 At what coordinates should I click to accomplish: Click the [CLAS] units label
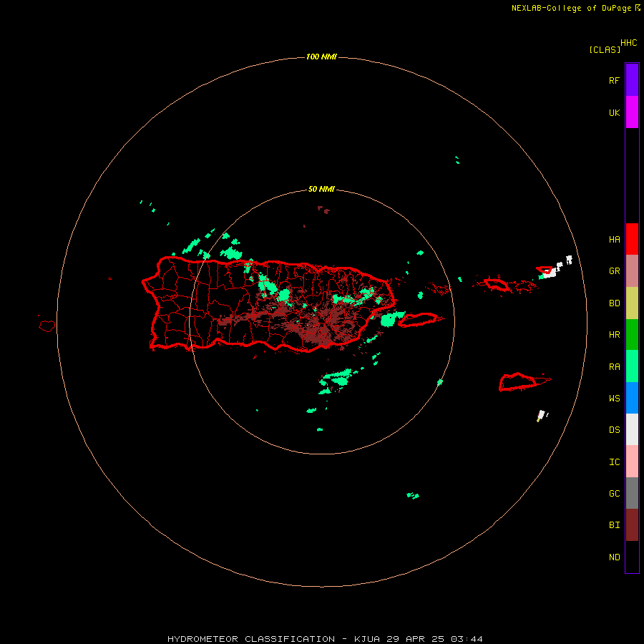[605, 49]
